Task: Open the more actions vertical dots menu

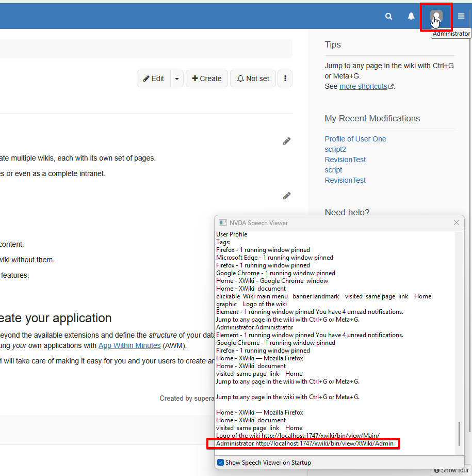Action: tap(285, 78)
